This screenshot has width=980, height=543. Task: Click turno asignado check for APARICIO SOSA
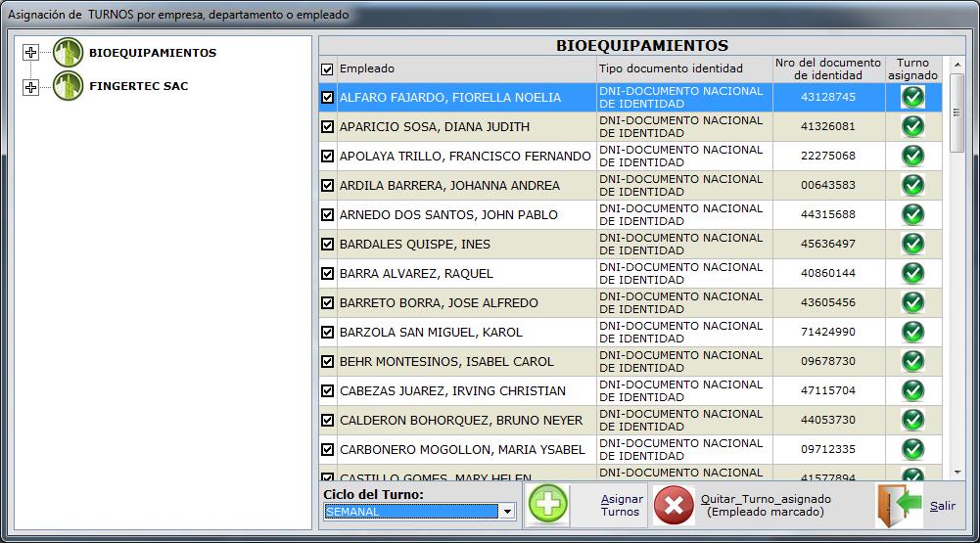click(913, 126)
